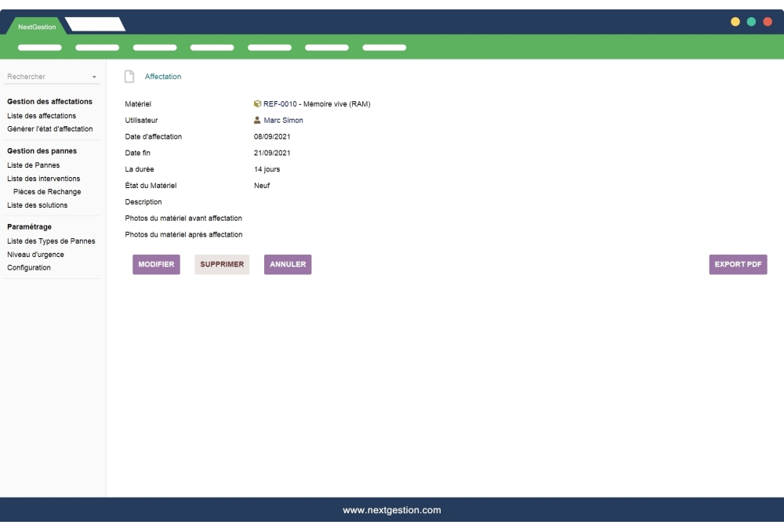Select Générer l'état d'affectation
The height and width of the screenshot is (532, 784).
50,128
